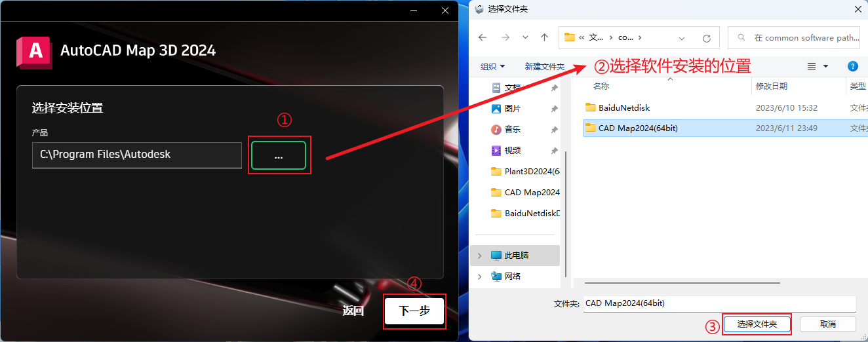Select 此电脑 in navigation pane
This screenshot has height=342, width=868.
tap(516, 255)
